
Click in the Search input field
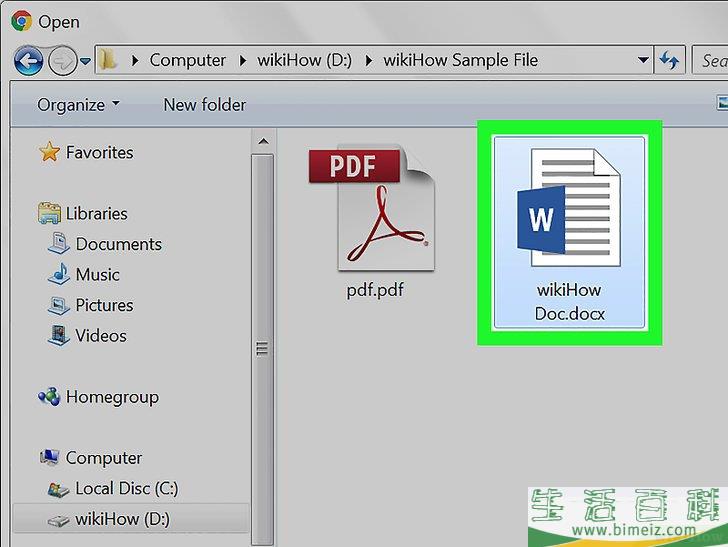click(712, 60)
